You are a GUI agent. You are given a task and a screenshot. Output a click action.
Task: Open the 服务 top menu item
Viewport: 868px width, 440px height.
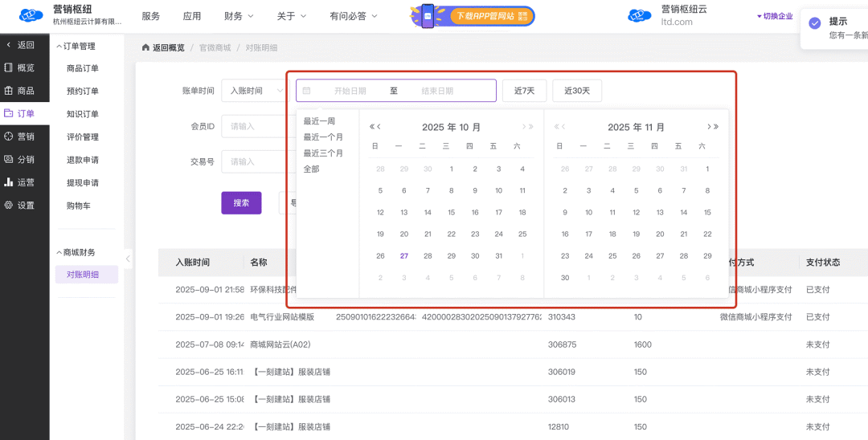point(150,16)
